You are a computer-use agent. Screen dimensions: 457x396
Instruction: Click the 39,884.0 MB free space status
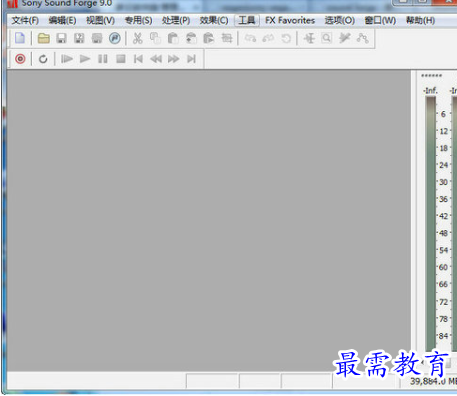point(433,381)
